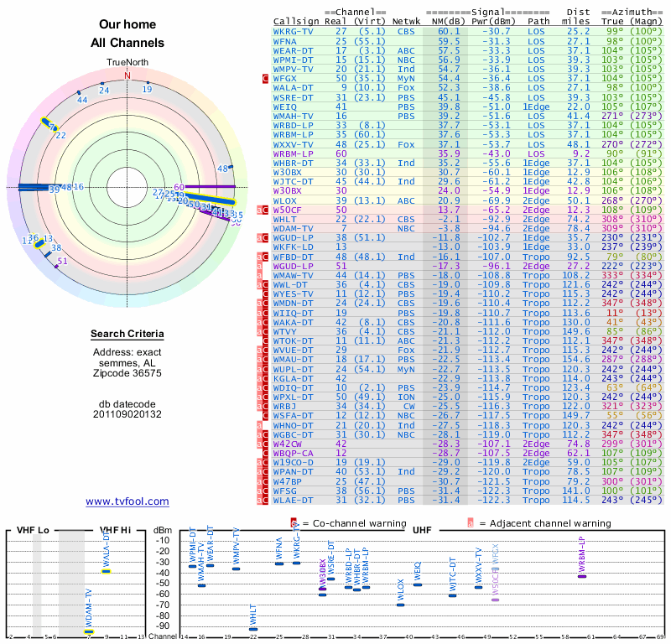Select the WXXV-TV callsign in the table
This screenshot has height=644, width=671.
(x=293, y=144)
